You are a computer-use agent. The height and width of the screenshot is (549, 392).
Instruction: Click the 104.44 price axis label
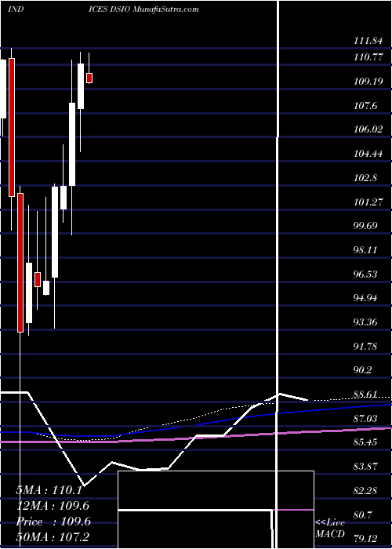(x=368, y=154)
